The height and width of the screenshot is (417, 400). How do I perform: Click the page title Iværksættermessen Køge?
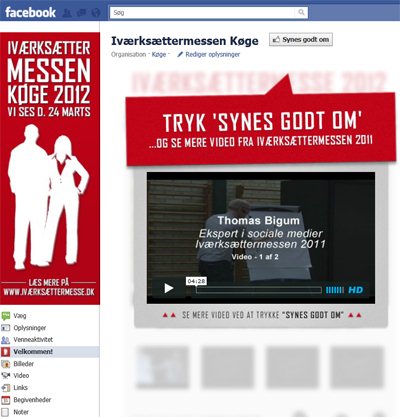click(185, 41)
